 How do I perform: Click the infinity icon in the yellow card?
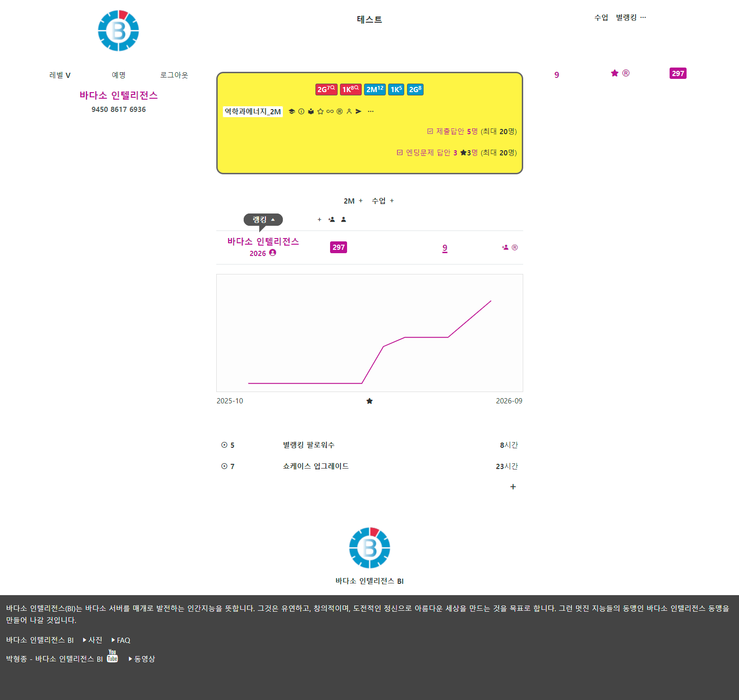click(330, 111)
